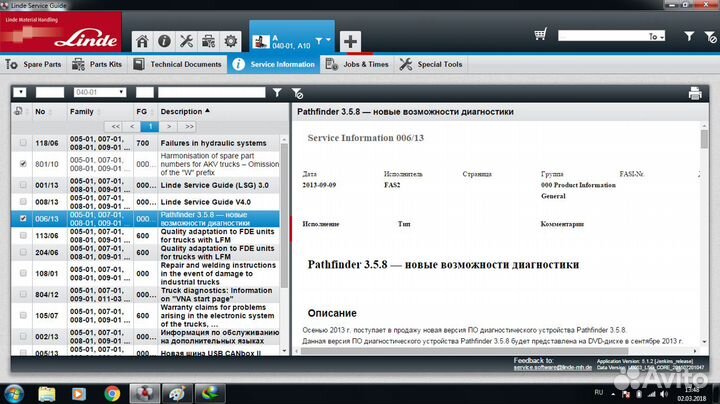Click the print column header icon
Screen dimensions: 720x404
pos(18,111)
